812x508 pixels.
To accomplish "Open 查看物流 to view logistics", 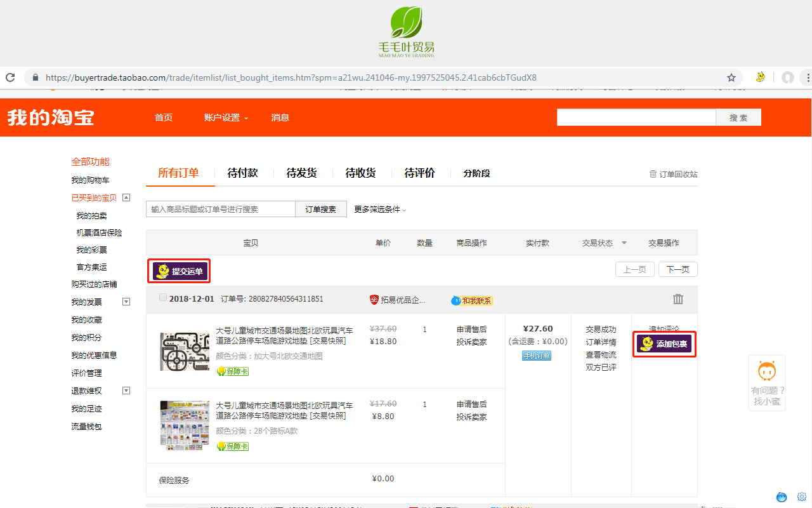I will (x=601, y=354).
